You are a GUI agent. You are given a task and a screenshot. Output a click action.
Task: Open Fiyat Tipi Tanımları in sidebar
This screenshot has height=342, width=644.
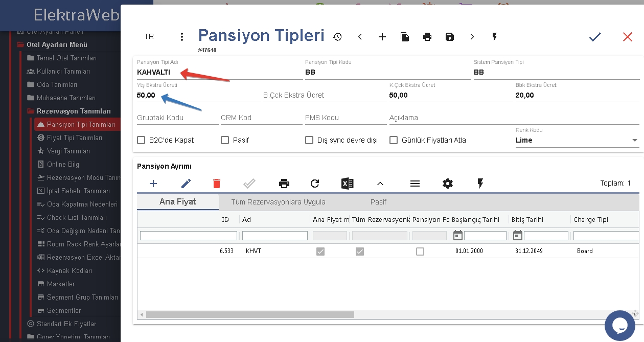(74, 138)
